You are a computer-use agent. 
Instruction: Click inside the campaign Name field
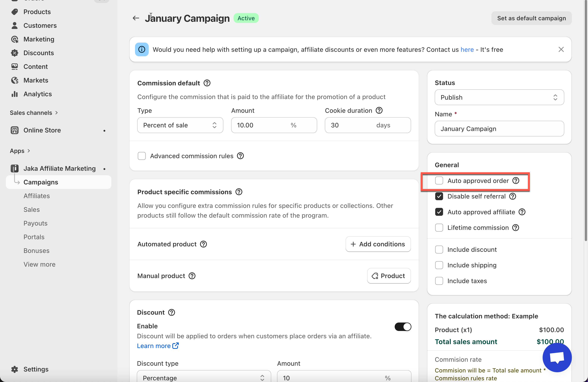(499, 129)
